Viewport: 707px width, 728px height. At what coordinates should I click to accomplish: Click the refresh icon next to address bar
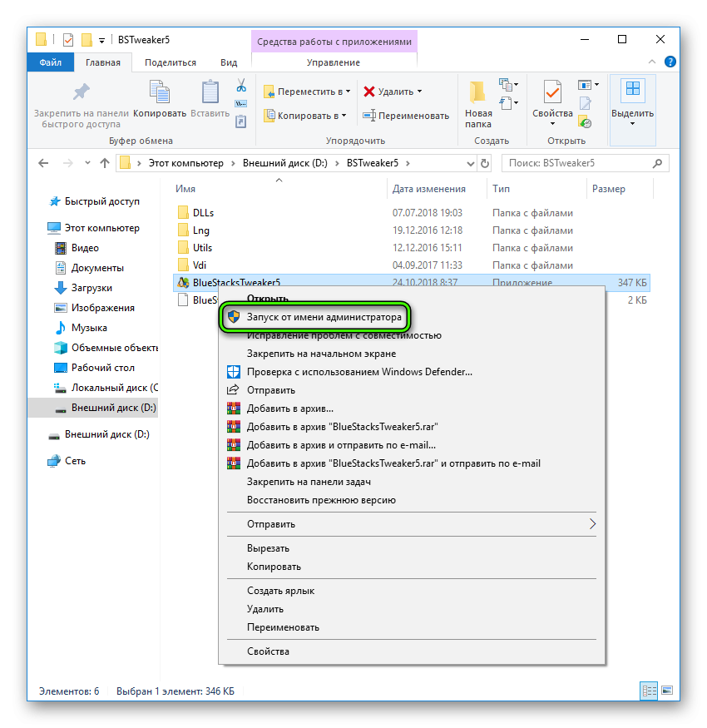(485, 163)
